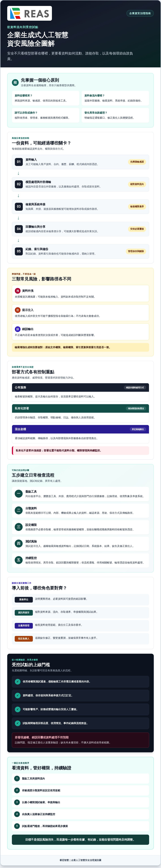Image resolution: width=161 pixels, height=868 pixels.
Task: Click the checkmark beside 使用者權限測試通過
Action: click(18, 682)
